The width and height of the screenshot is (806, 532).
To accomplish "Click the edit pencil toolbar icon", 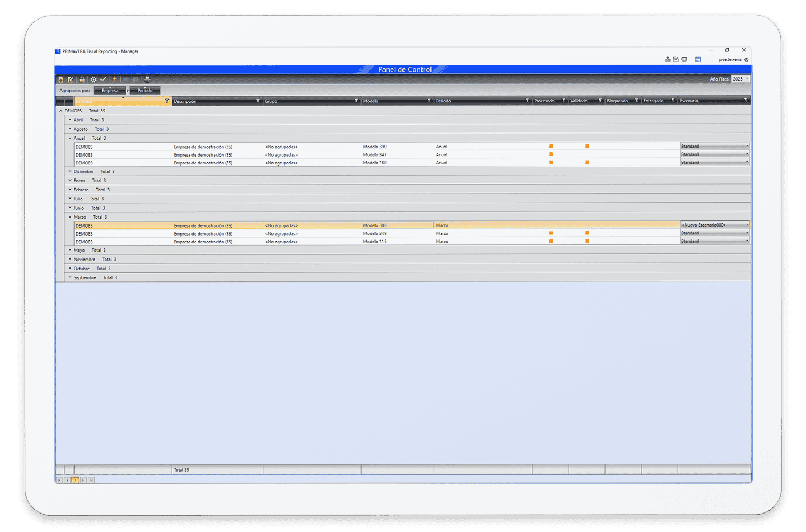I will (x=71, y=79).
